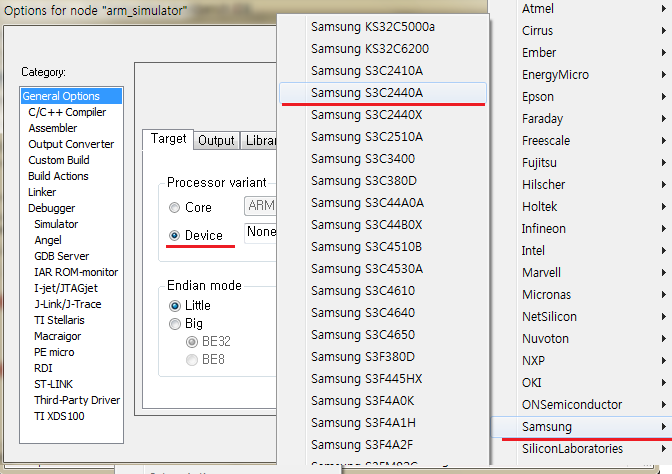The height and width of the screenshot is (474, 672).
Task: Select Simulator under Debugger
Action: (56, 224)
